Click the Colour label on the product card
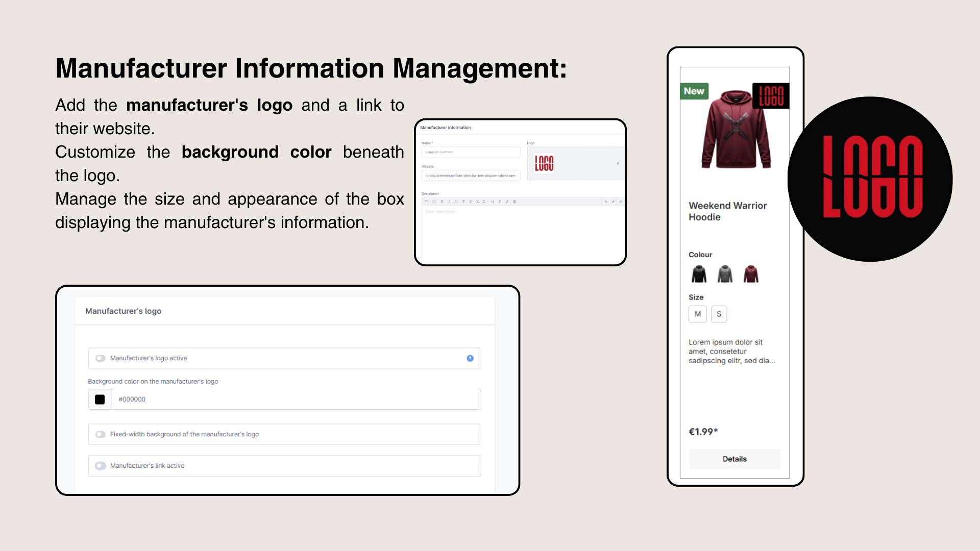The width and height of the screenshot is (980, 551). point(700,255)
